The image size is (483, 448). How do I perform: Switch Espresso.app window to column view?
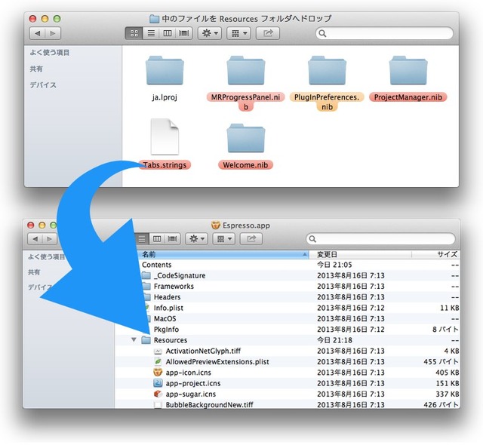click(157, 239)
